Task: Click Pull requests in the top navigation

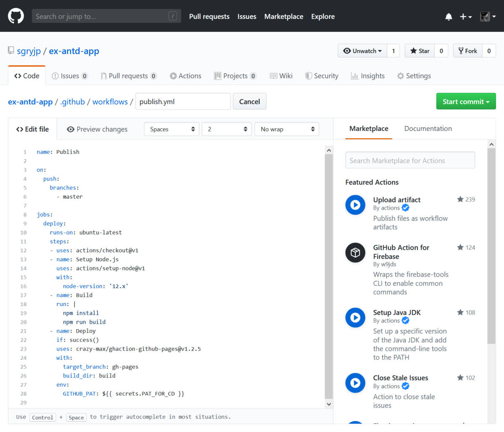Action: pyautogui.click(x=209, y=16)
